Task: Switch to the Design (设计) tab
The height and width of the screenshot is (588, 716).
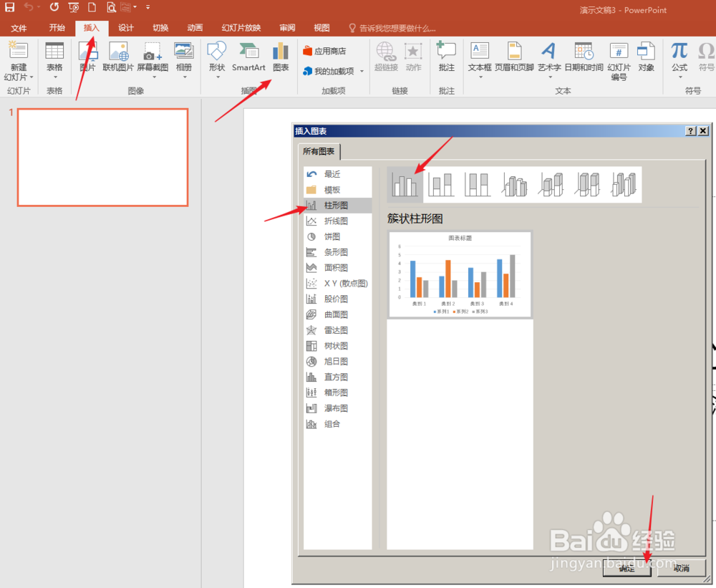Action: 125,29
